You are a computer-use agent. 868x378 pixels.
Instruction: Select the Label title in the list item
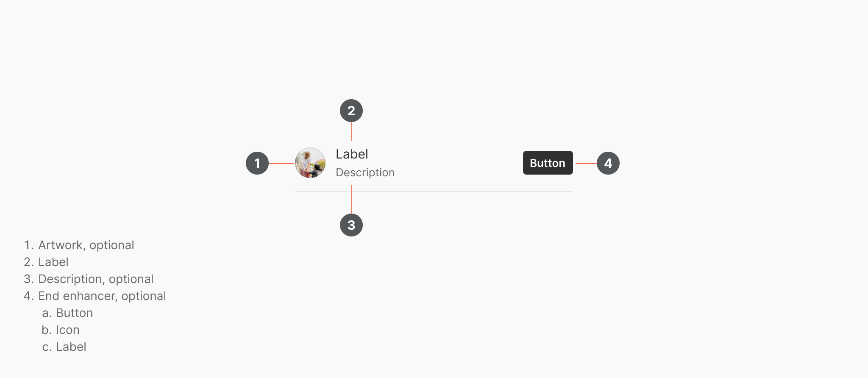pyautogui.click(x=352, y=154)
